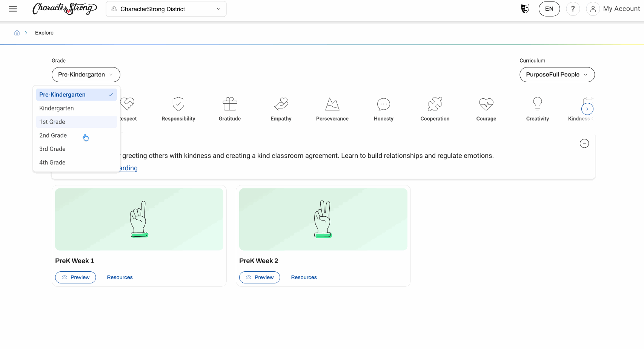The width and height of the screenshot is (644, 349).
Task: Click the Creativity trait label
Action: pyautogui.click(x=538, y=119)
